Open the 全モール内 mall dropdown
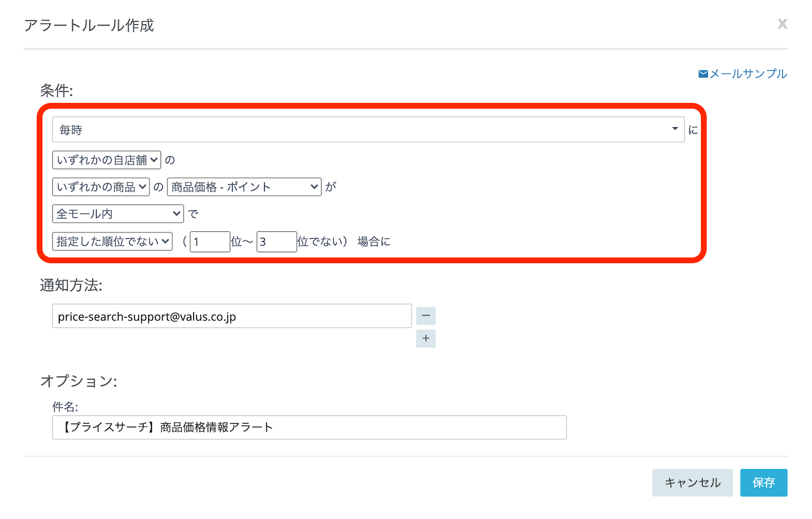 [x=117, y=214]
